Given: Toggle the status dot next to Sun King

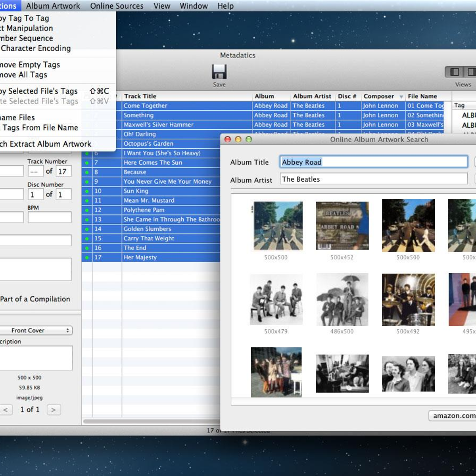Looking at the screenshot, I should 87,191.
